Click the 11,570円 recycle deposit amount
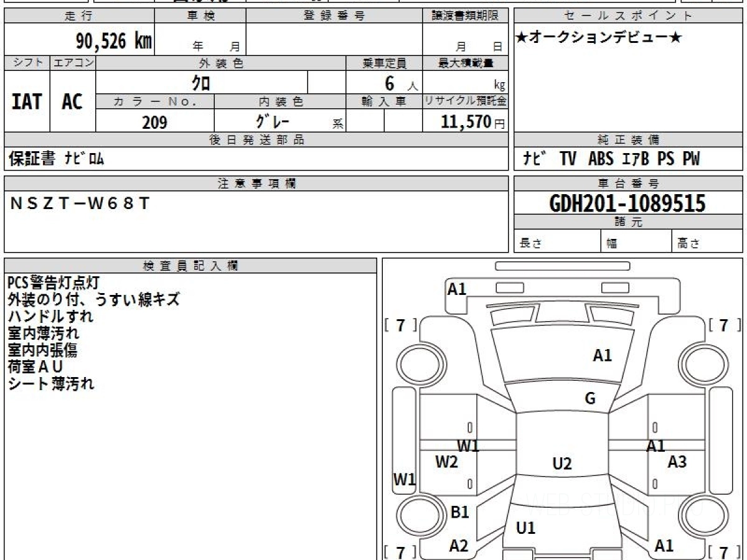Viewport: 747px width, 560px height. pyautogui.click(x=472, y=121)
